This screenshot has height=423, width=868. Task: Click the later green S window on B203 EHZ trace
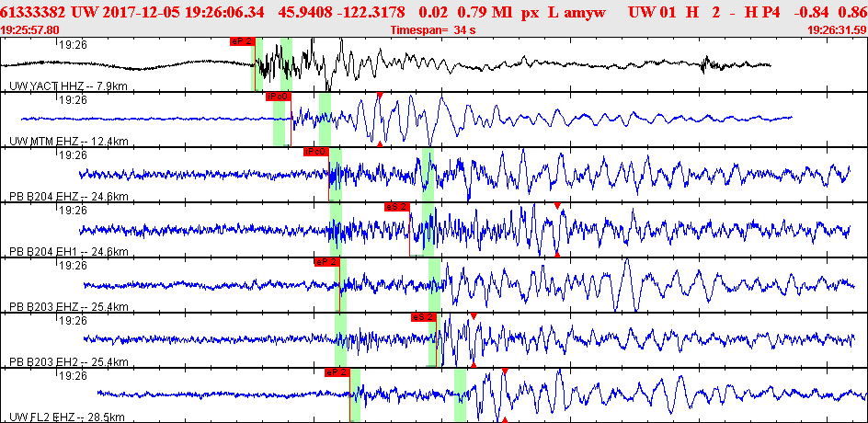[435, 285]
